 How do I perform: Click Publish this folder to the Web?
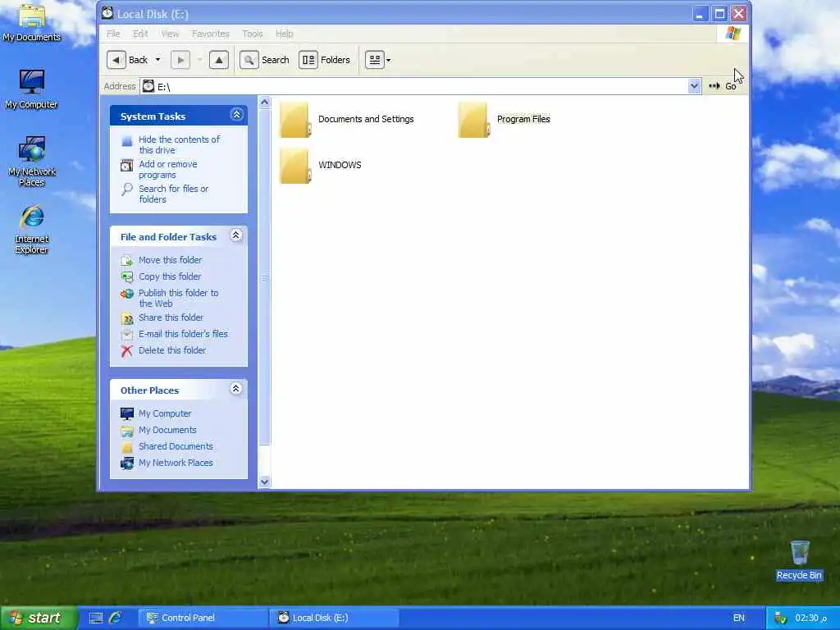(178, 298)
